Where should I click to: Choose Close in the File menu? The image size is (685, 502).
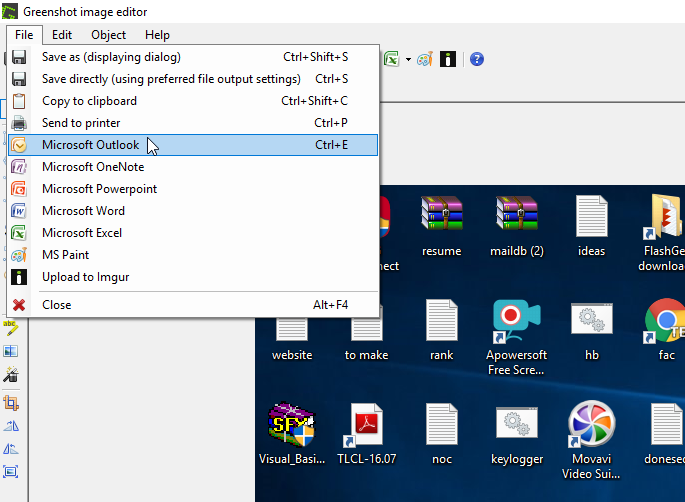(193, 305)
